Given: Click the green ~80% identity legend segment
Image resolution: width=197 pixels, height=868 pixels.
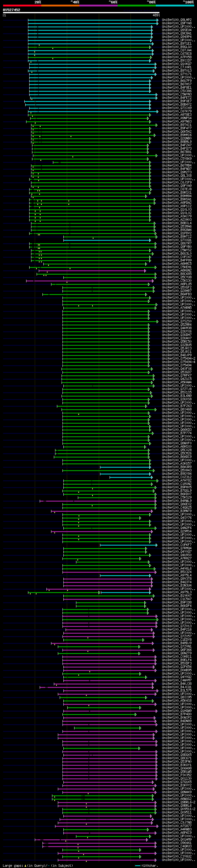Looking at the screenshot, I should [137, 6].
